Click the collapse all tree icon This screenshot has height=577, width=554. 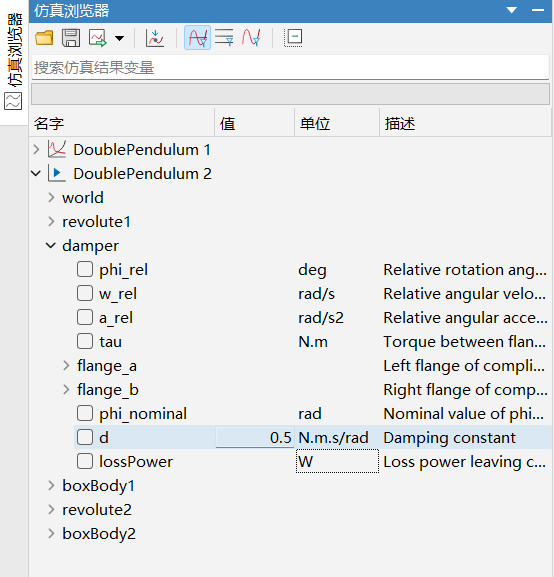point(293,38)
